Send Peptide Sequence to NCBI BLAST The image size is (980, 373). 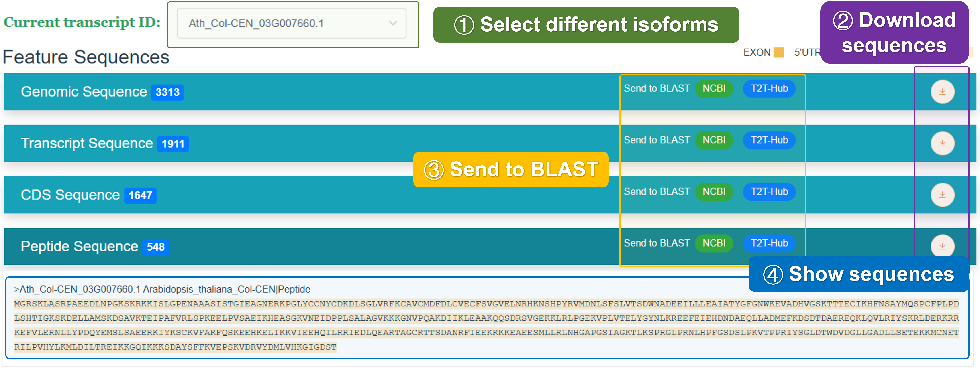(x=714, y=243)
